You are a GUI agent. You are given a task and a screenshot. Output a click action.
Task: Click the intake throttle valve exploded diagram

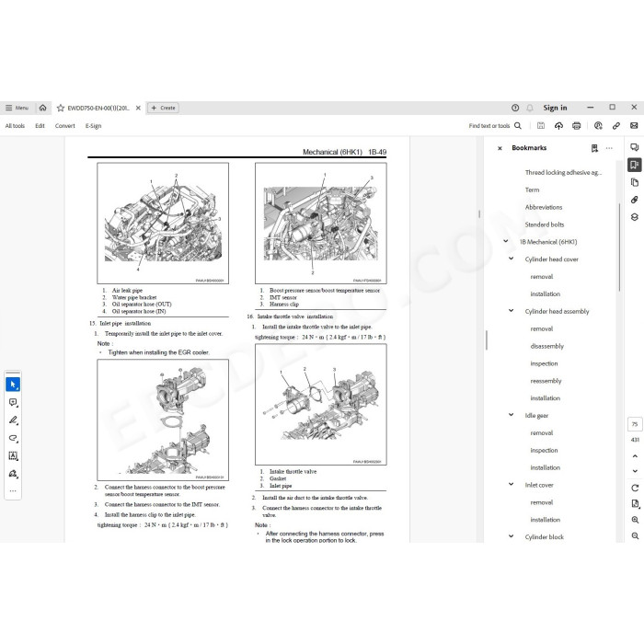(321, 405)
